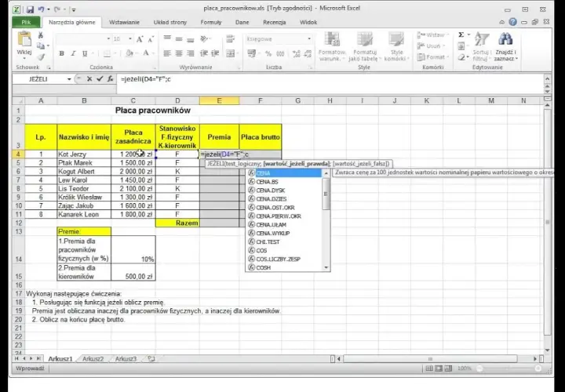Click the Copy icon in Schowek group

[41, 45]
